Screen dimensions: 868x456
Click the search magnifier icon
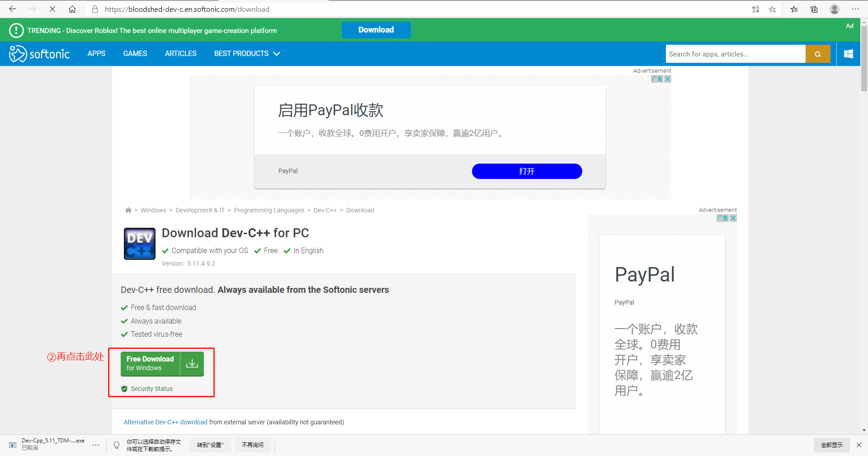coord(818,54)
